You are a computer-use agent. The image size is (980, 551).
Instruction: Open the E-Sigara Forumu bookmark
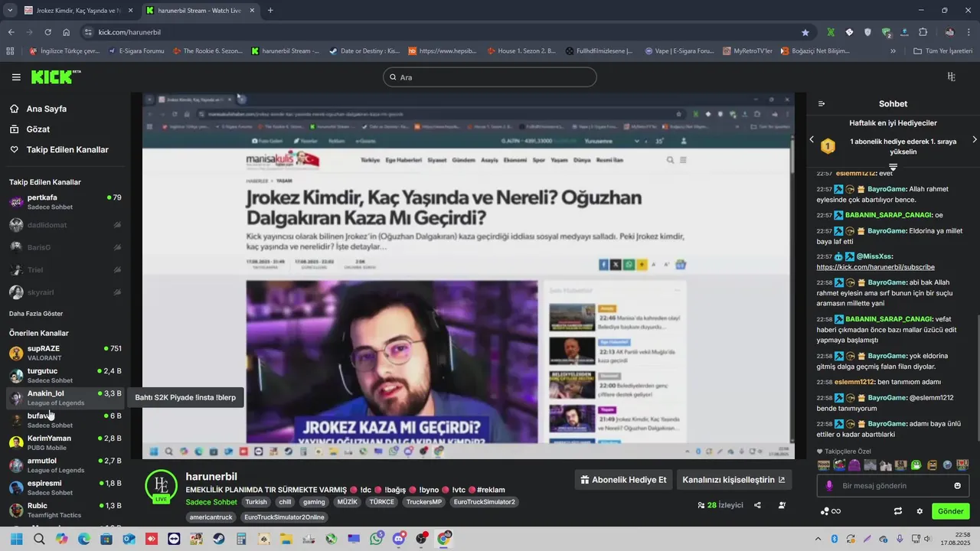(x=136, y=51)
